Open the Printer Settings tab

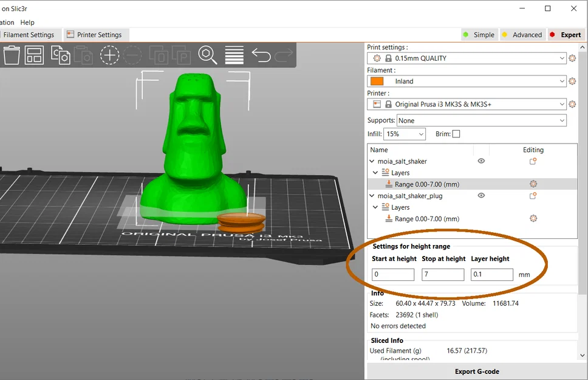pyautogui.click(x=96, y=35)
